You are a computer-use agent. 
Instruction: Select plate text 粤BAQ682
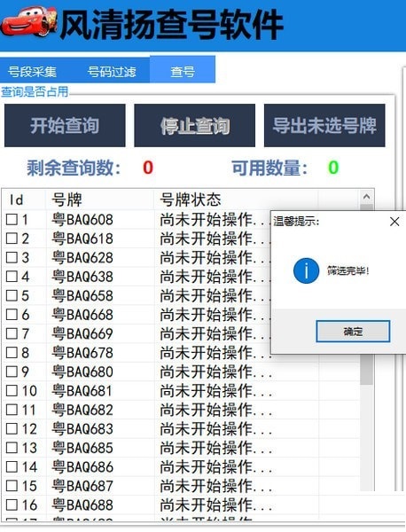(82, 410)
